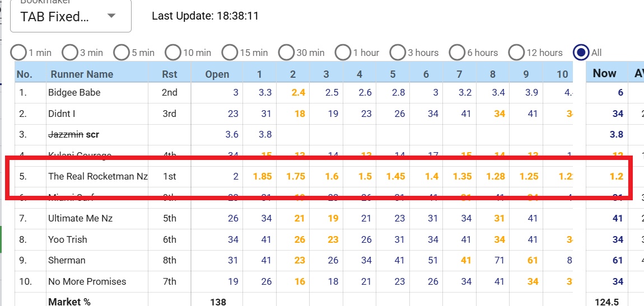The image size is (644, 306).
Task: Choose the 1 hour radio option
Action: [343, 53]
